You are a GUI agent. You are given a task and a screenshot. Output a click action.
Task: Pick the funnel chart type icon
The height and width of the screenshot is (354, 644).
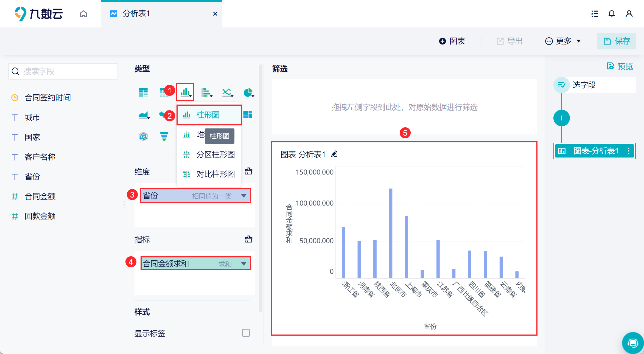coord(164,136)
